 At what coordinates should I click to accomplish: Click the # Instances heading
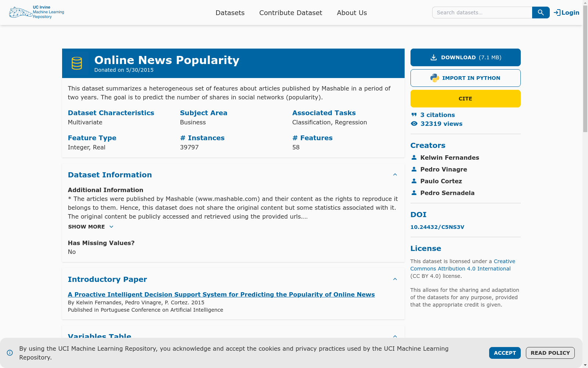pos(202,138)
